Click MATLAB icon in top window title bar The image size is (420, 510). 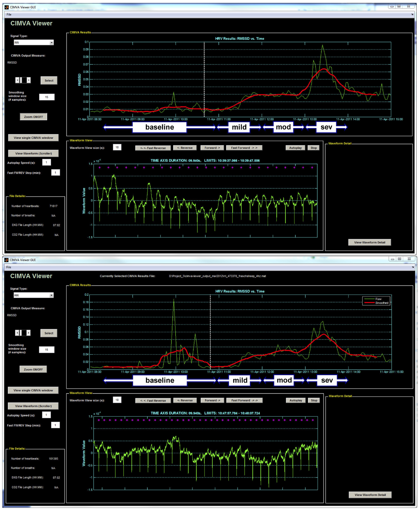[x=7, y=7]
